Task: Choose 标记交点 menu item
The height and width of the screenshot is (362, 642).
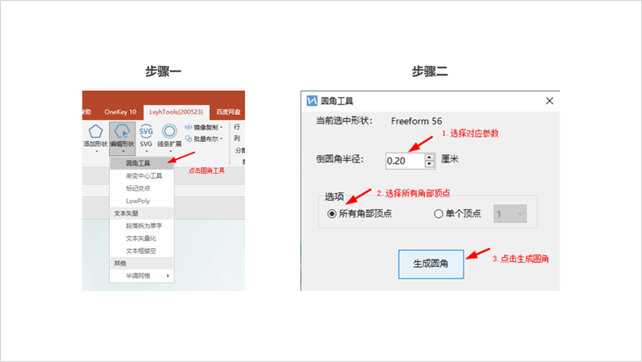Action: tap(142, 188)
